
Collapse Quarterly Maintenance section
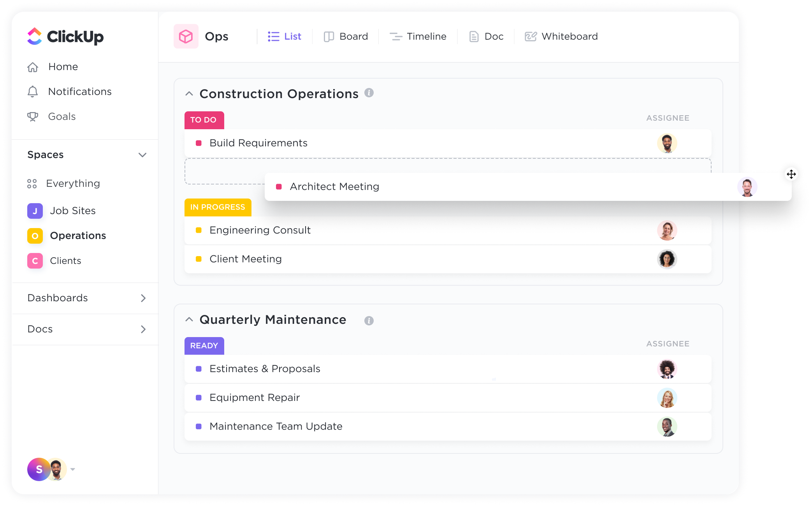tap(190, 320)
